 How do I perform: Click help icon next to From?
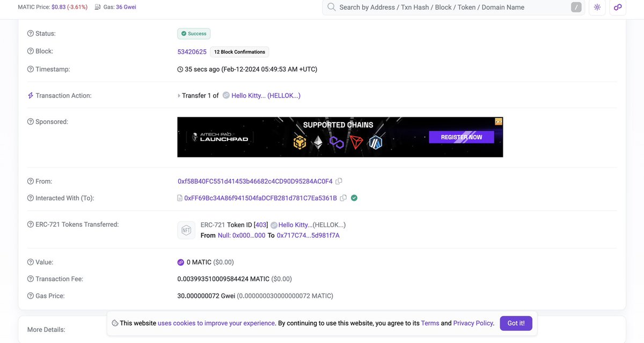click(x=31, y=181)
